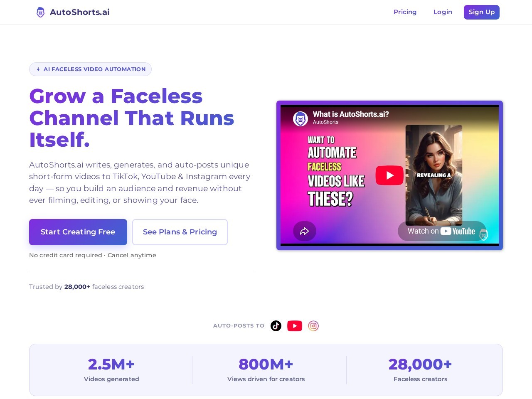The image size is (532, 399).
Task: Open the AutoShorts.ai home link text
Action: [x=80, y=12]
